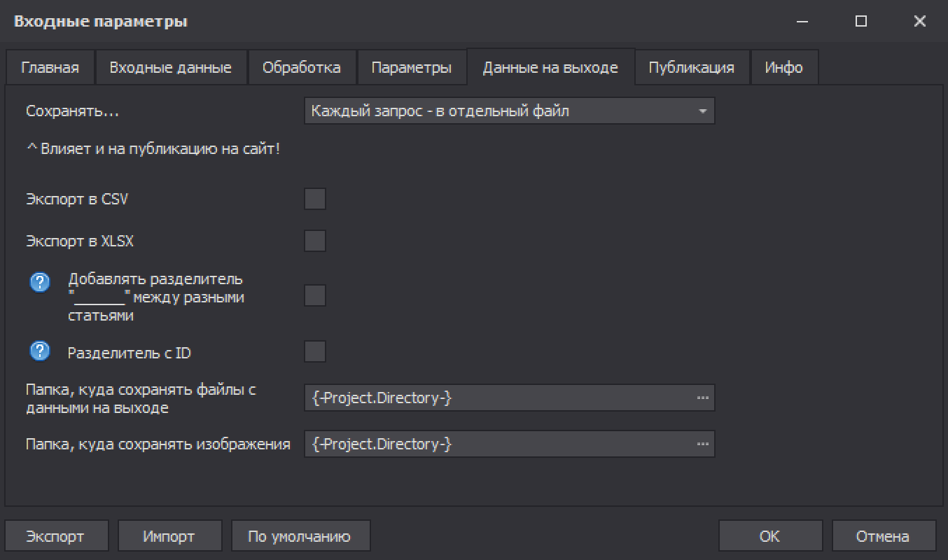The height and width of the screenshot is (560, 948).
Task: Close the dialog with the X icon
Action: pos(920,22)
